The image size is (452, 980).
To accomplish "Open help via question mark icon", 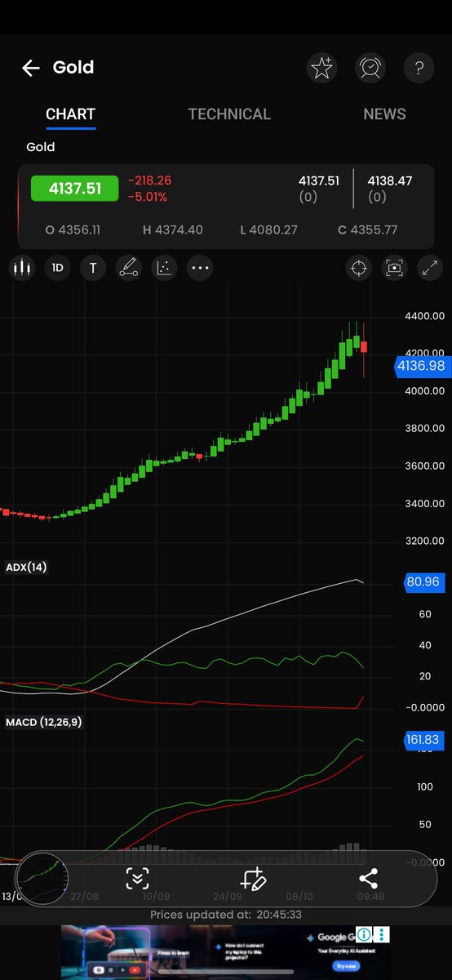I will coord(419,68).
